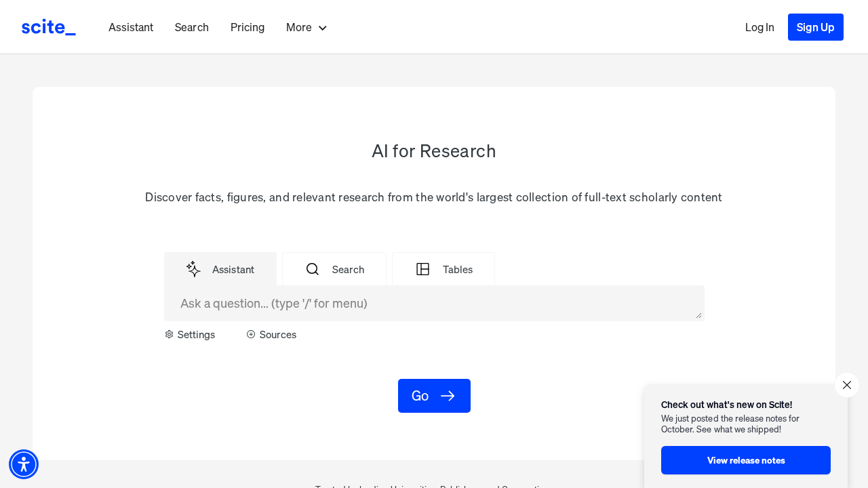The width and height of the screenshot is (868, 488).
Task: Select the Log In link
Action: click(x=759, y=27)
